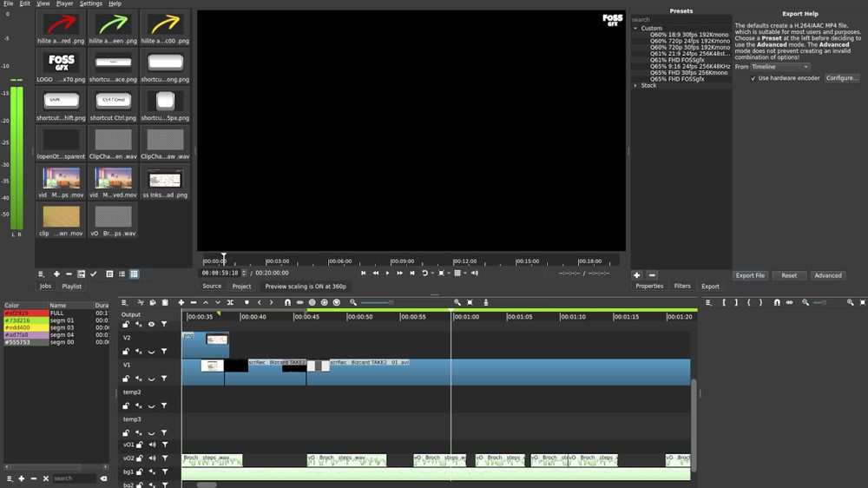Remove playlist item with minus icon
The width and height of the screenshot is (868, 488).
tap(69, 274)
